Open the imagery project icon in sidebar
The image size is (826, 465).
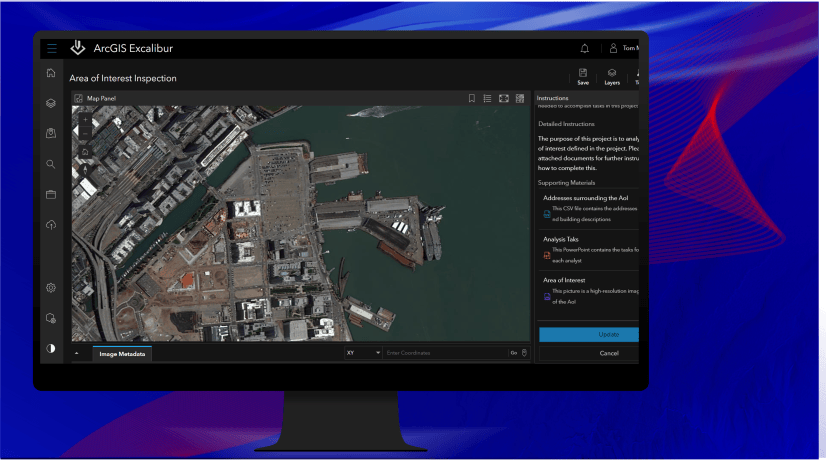coord(51,133)
